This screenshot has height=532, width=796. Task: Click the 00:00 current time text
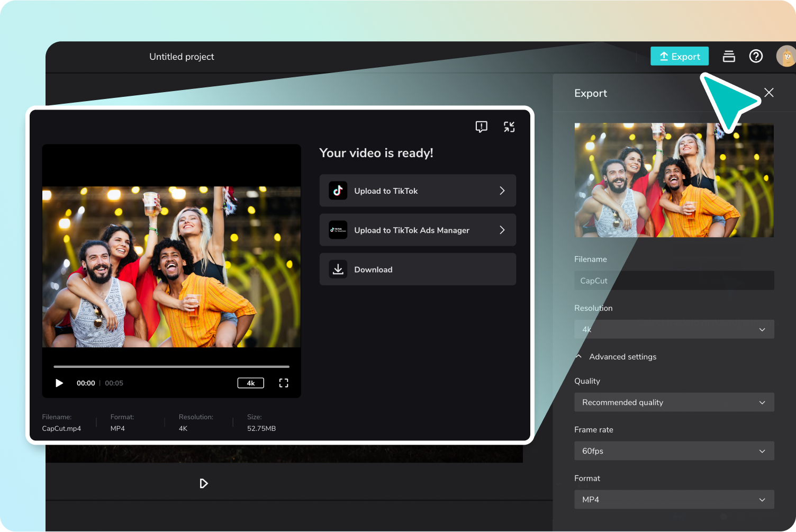pos(86,383)
